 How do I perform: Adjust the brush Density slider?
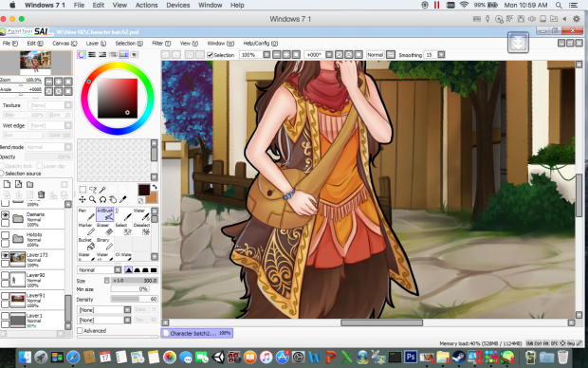(x=135, y=299)
